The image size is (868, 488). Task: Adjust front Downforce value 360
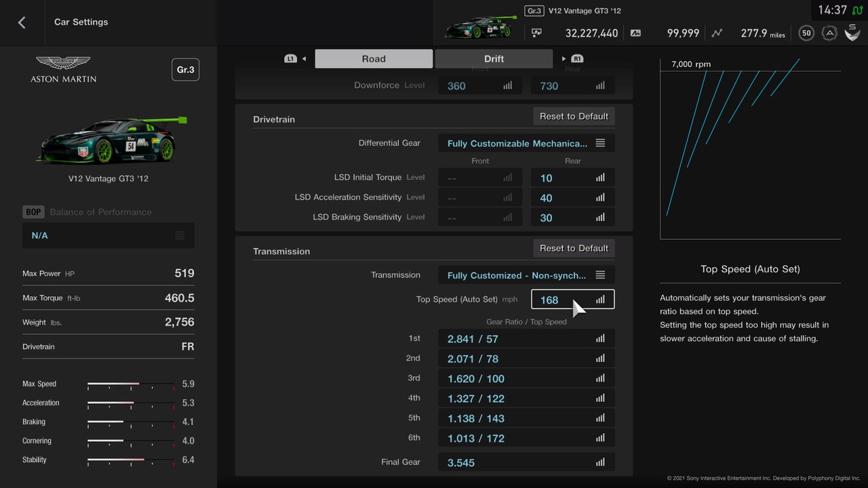pos(480,86)
